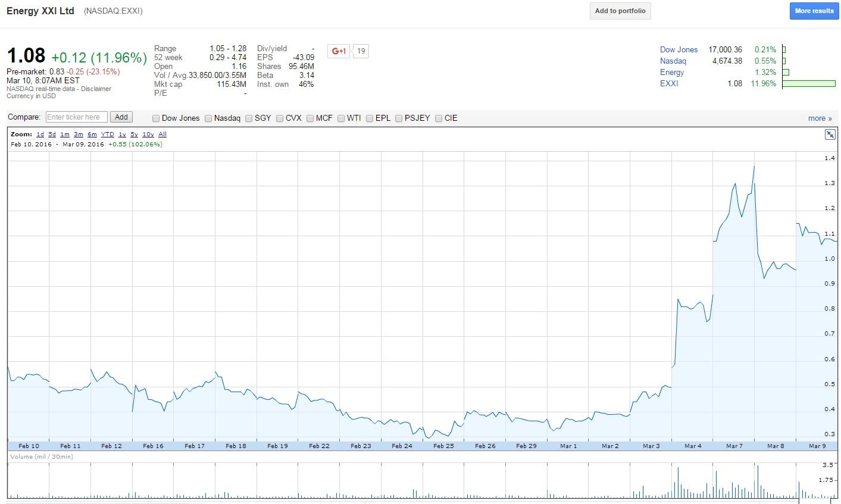Screen dimensions: 841x504
Task: Click the (NASDAQ:EXXI) ticker text
Action: coord(113,11)
